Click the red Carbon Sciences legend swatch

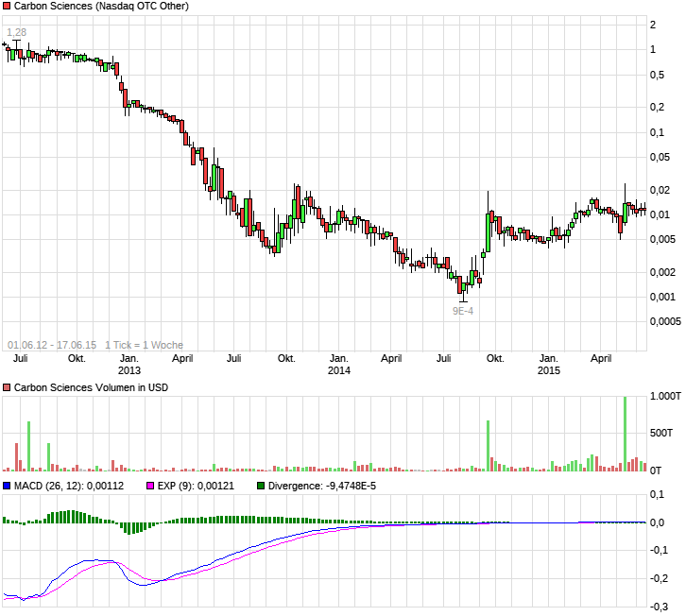[x=7, y=6]
